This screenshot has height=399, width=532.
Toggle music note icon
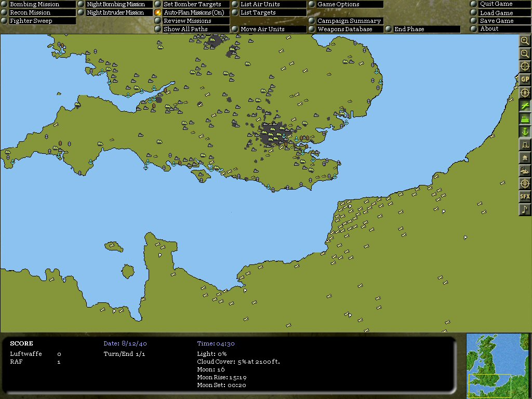tap(525, 209)
